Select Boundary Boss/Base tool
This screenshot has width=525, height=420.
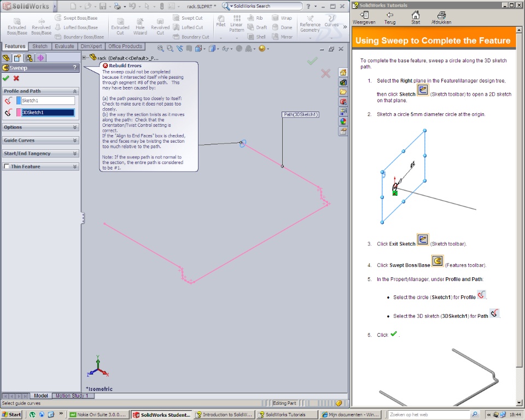79,37
